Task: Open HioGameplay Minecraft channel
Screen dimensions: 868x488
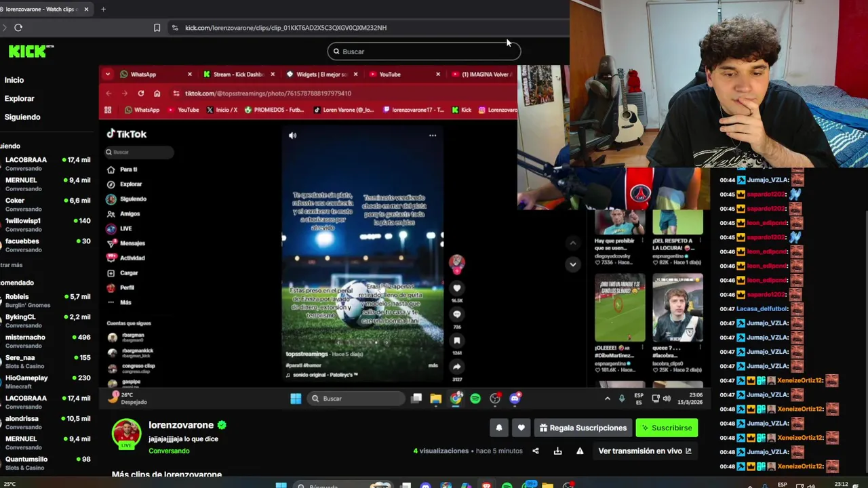Action: point(46,382)
